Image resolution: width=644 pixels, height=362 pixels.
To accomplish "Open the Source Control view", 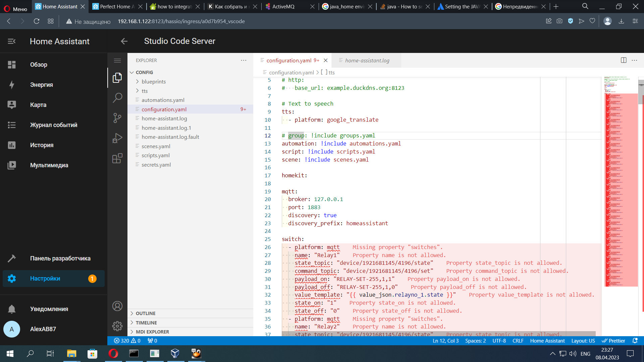I will tap(117, 118).
